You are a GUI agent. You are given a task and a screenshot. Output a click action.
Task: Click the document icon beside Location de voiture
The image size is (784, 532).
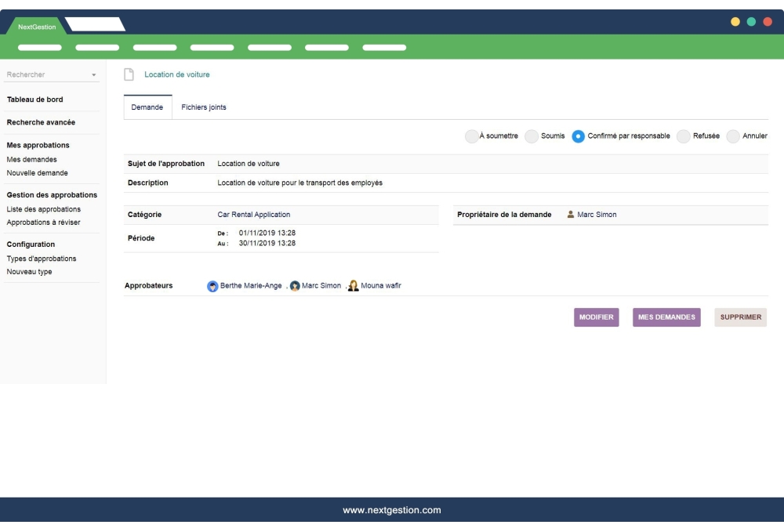(128, 74)
